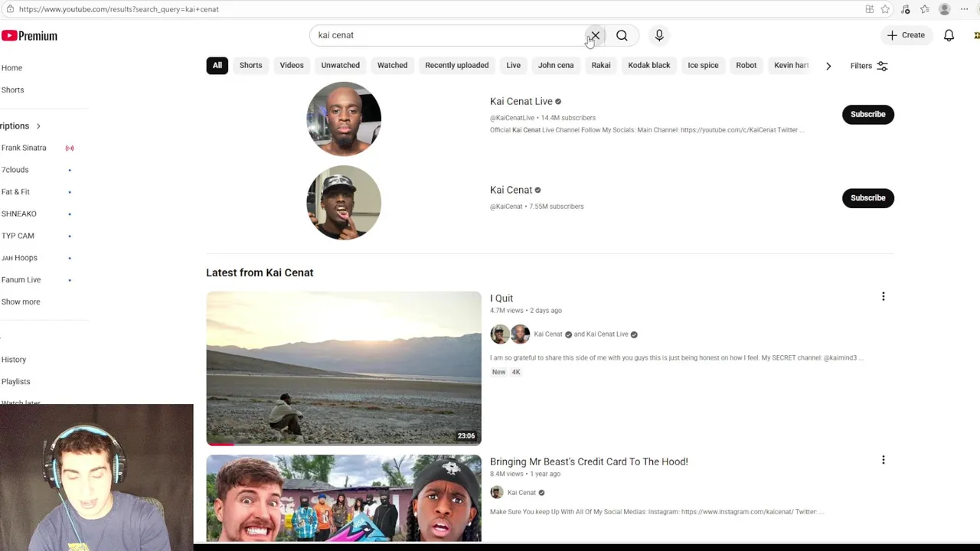Image resolution: width=980 pixels, height=551 pixels.
Task: Subscribe to Kai Cenat Live channel
Action: coord(868,114)
